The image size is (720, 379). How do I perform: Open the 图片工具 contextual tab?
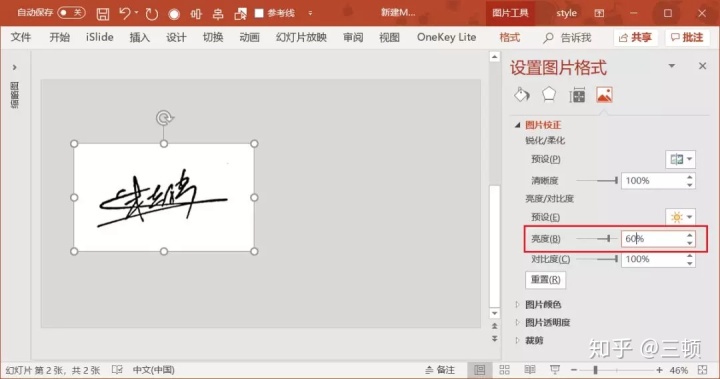pos(510,13)
